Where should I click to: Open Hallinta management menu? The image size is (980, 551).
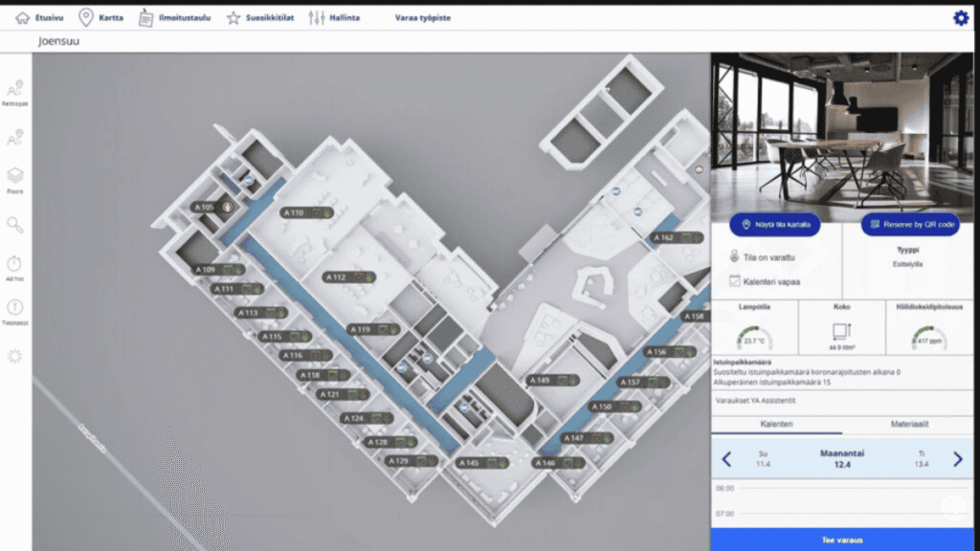[334, 17]
